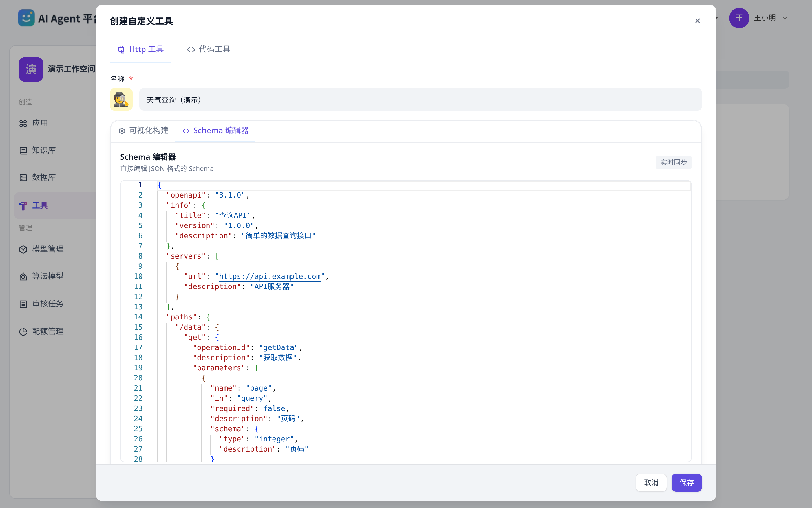Click the "type": "integer" line

click(x=258, y=439)
